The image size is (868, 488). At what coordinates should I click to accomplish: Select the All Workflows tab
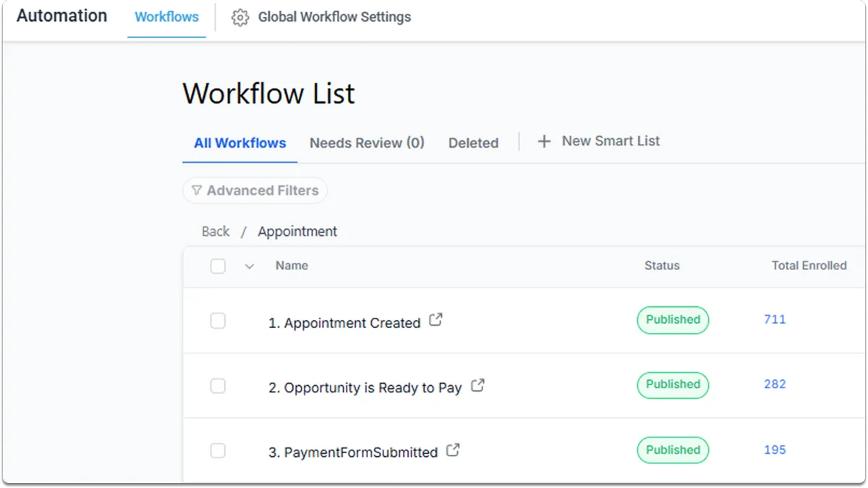(239, 143)
